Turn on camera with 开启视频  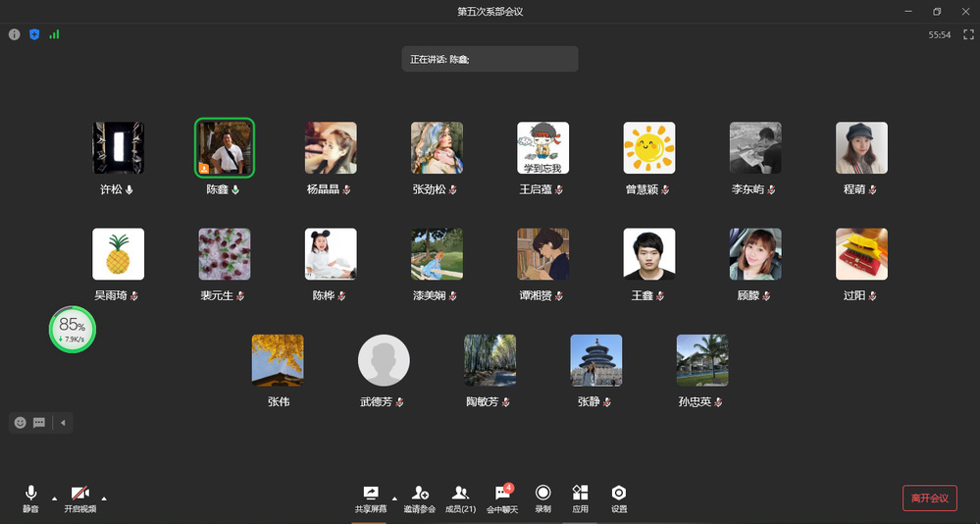tap(79, 498)
